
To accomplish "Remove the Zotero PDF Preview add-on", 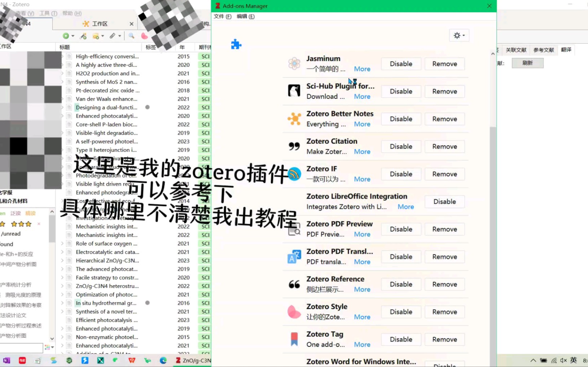I will pos(444,229).
